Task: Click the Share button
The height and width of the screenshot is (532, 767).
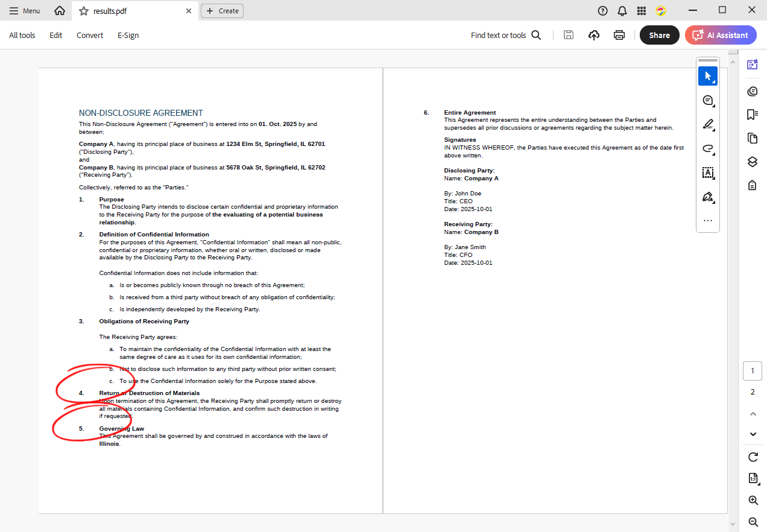Action: pos(660,35)
